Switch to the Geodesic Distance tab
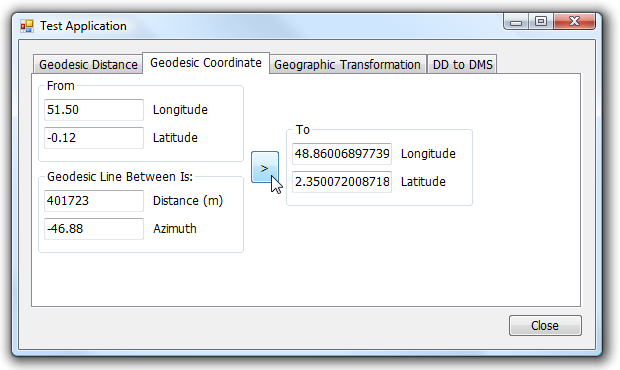The image size is (620, 370). pyautogui.click(x=88, y=64)
